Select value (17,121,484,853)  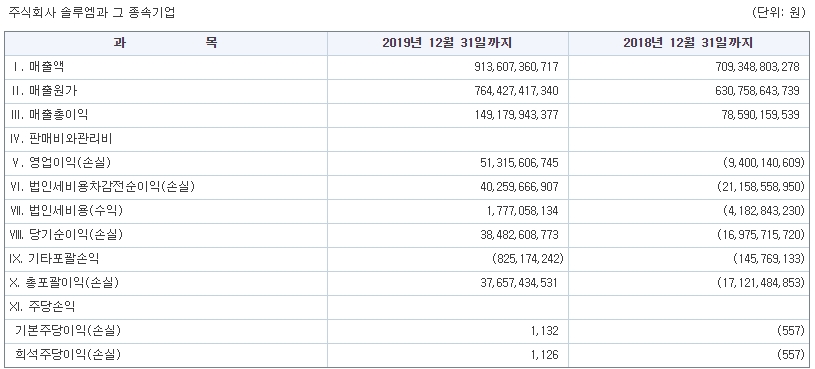761,283
